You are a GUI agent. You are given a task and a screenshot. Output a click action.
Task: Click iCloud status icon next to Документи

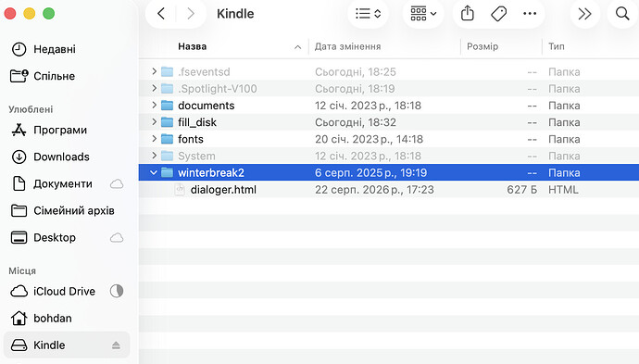[x=117, y=183]
